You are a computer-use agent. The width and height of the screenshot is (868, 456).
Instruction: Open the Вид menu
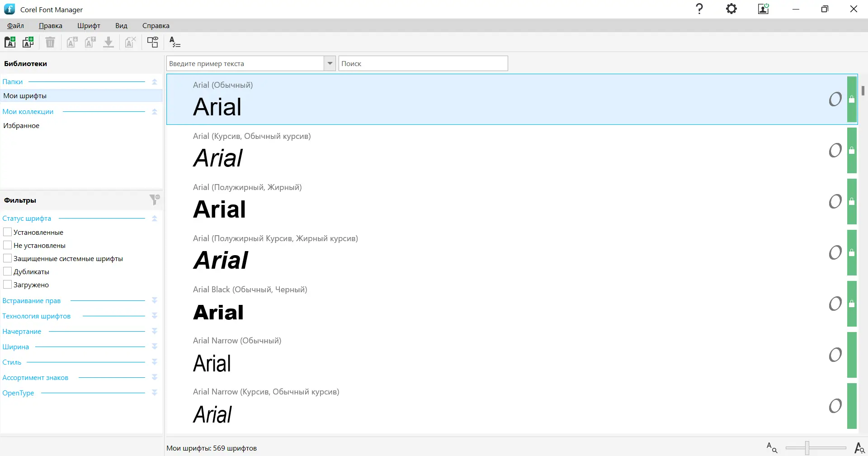point(121,26)
